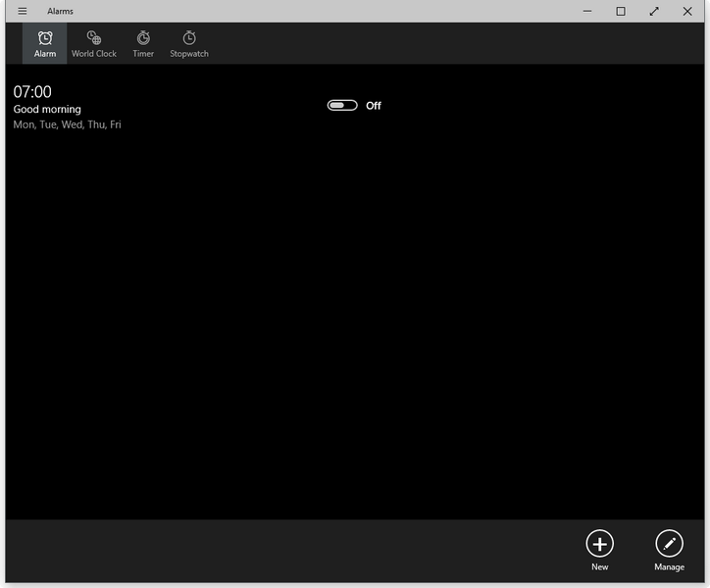Image resolution: width=710 pixels, height=588 pixels.
Task: Select the World Clock tab label
Action: (94, 54)
